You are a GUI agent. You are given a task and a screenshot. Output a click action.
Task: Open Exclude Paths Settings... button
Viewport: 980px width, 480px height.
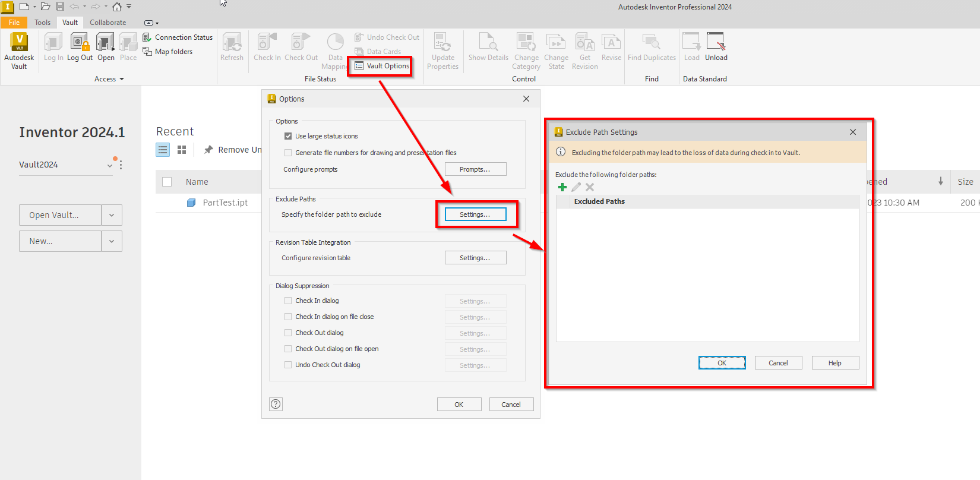pos(475,214)
